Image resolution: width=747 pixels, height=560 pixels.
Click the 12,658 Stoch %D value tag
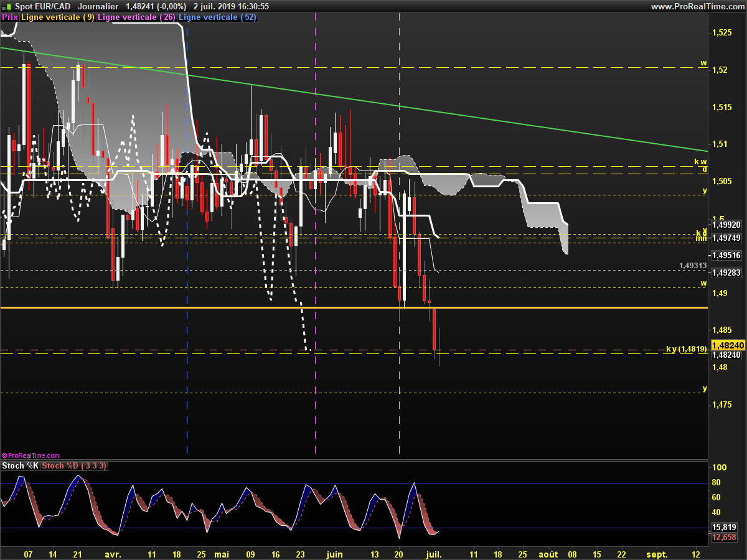click(725, 537)
